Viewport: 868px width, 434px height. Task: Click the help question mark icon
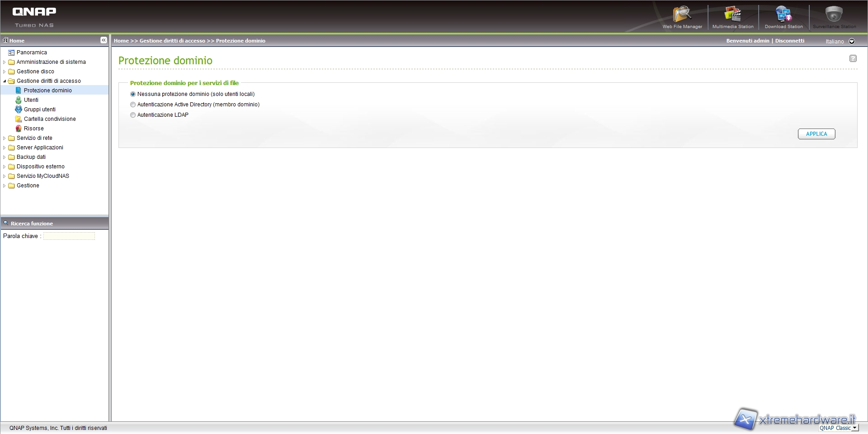(x=853, y=58)
